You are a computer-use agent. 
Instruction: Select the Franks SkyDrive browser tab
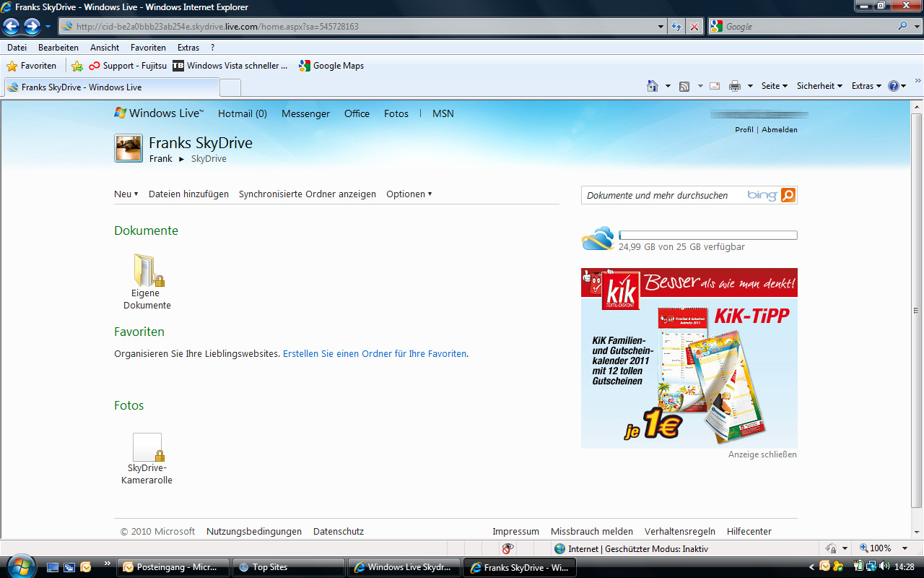tap(111, 87)
